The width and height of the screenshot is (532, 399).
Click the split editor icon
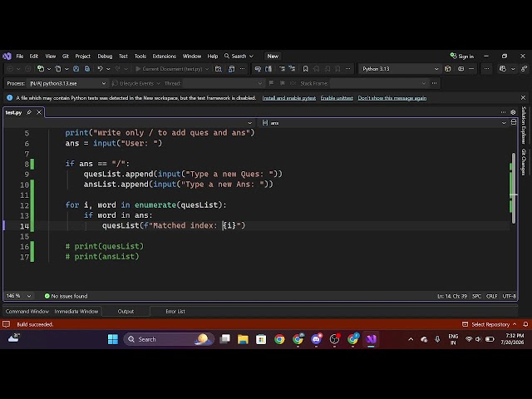[514, 122]
